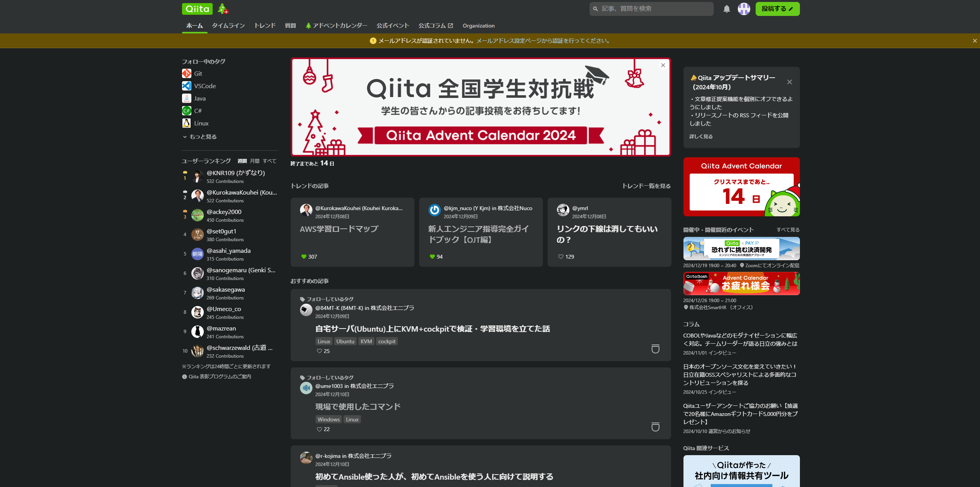Open the Linux followed tag
This screenshot has width=980, height=487.
(201, 123)
